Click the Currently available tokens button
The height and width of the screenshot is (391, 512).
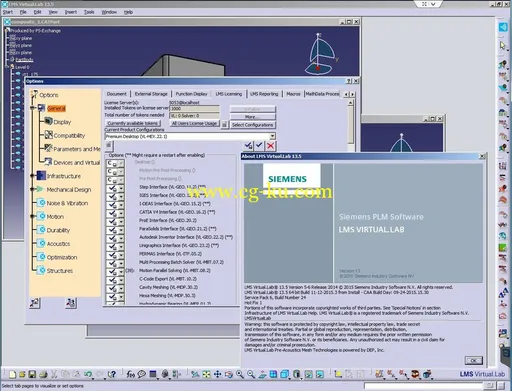click(x=132, y=123)
